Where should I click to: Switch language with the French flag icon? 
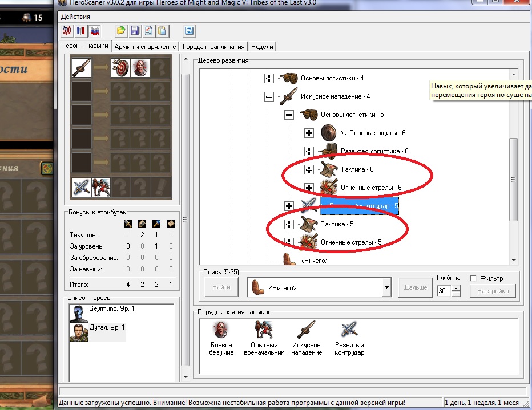coord(80,31)
